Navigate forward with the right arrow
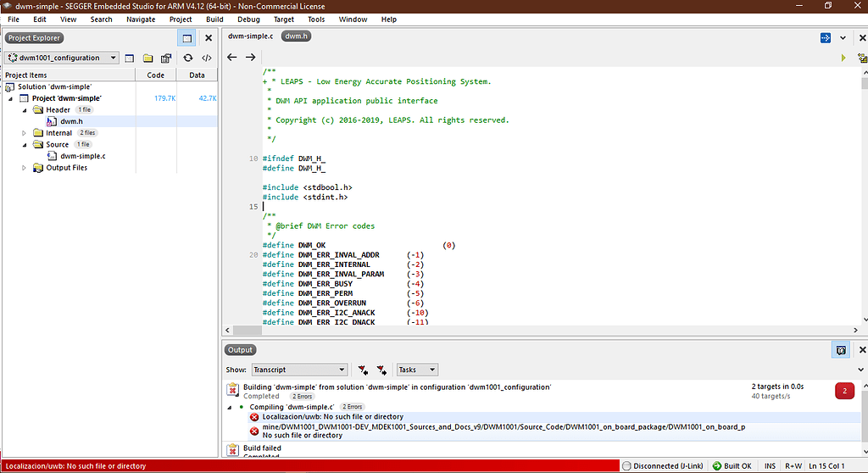Screen dimensions: 868x473 point(250,57)
